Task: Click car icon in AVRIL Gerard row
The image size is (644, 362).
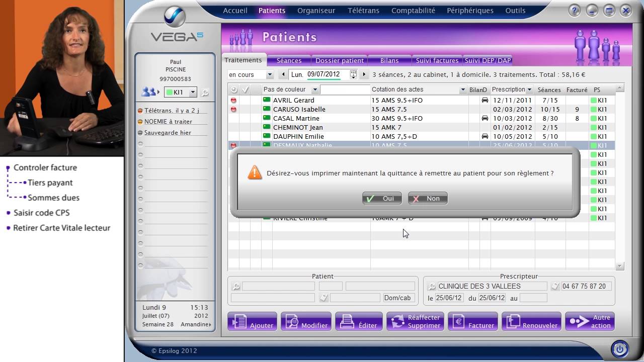Action: pyautogui.click(x=485, y=100)
